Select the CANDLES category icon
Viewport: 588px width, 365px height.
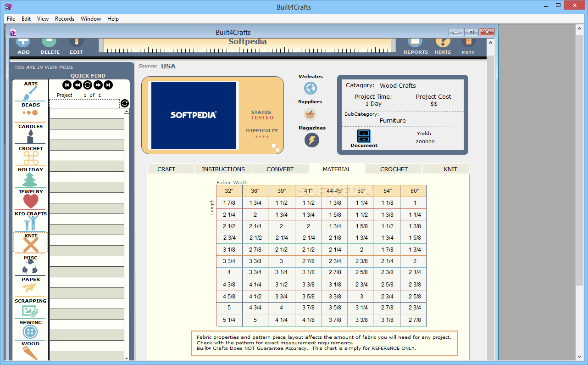[x=31, y=136]
